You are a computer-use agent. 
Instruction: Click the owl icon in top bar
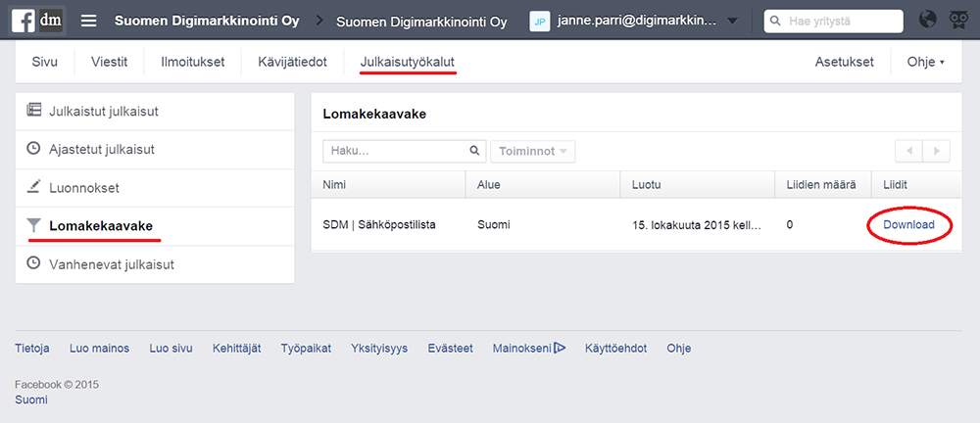point(958,21)
